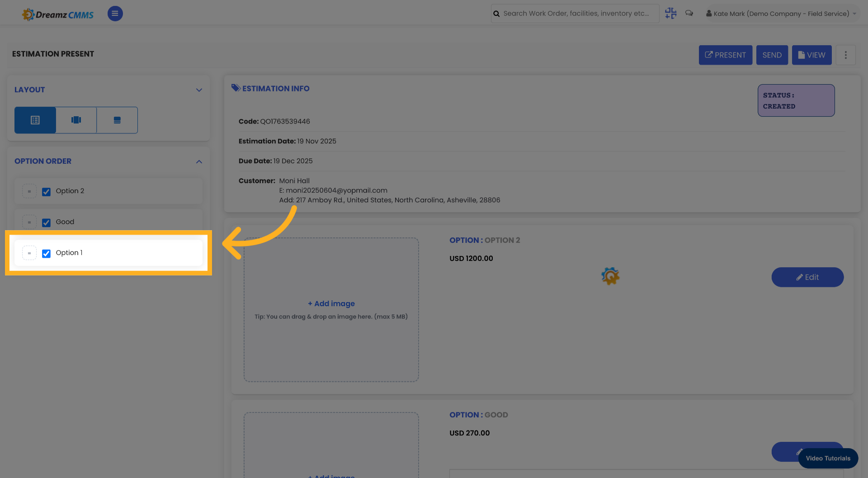868x478 pixels.
Task: Open the three-dot more options menu
Action: click(x=845, y=55)
